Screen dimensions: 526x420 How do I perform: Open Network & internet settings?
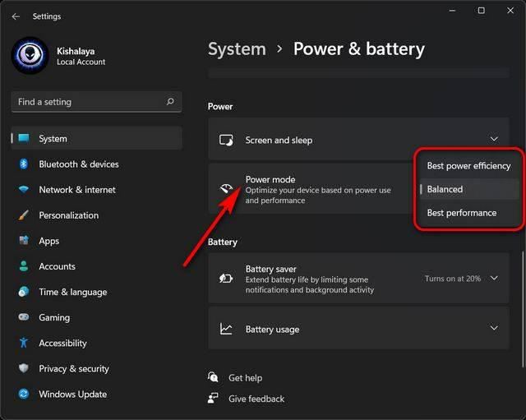point(77,190)
